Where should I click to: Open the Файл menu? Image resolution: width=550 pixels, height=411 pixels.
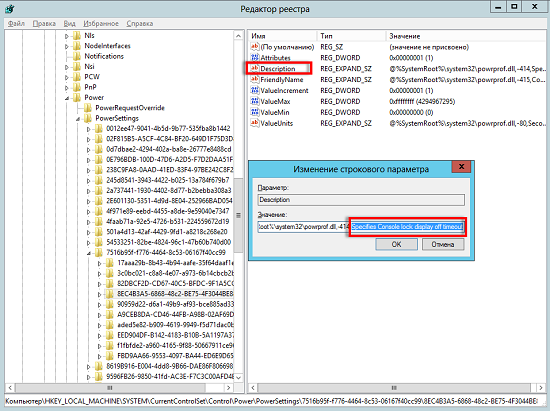(x=16, y=23)
